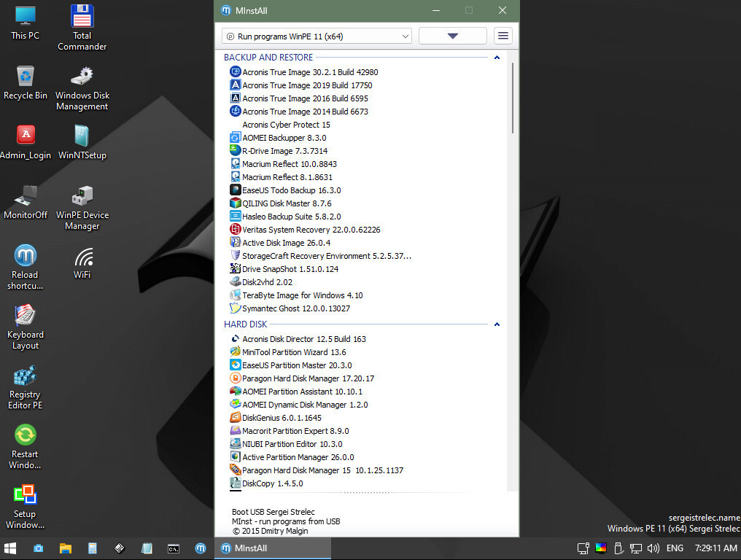Viewport: 741px width, 560px height.
Task: Open the blue triangle dropdown button
Action: pyautogui.click(x=453, y=36)
